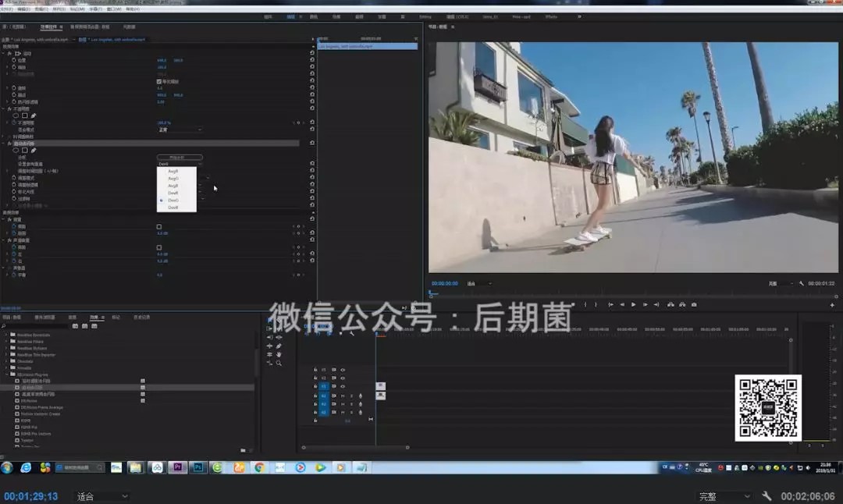Toggle Position animation stopwatch
The image size is (843, 504).
pos(14,60)
